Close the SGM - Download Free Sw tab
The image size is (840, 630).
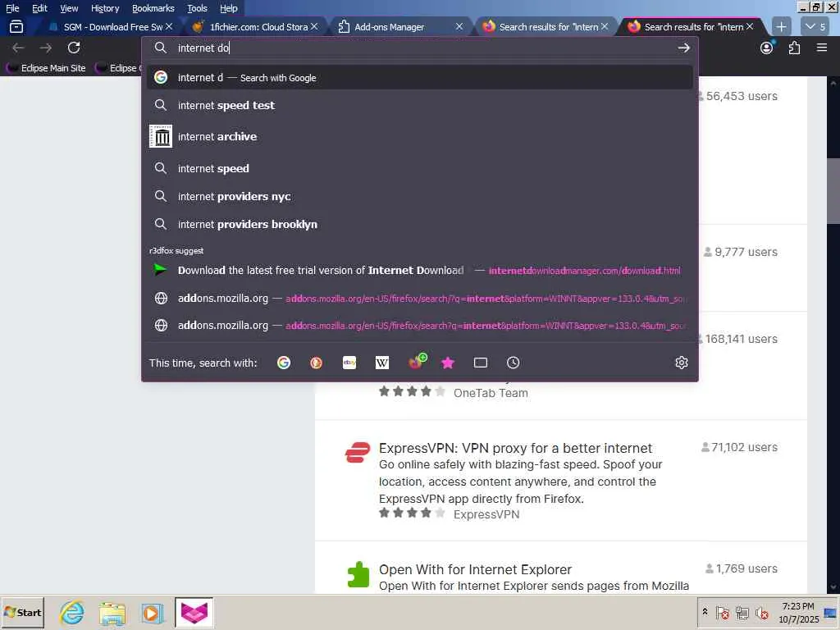tap(169, 26)
